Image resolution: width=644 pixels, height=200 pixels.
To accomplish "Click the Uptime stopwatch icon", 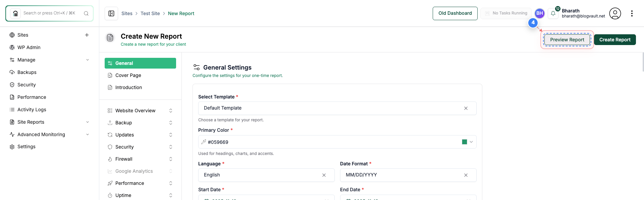I will point(110,195).
